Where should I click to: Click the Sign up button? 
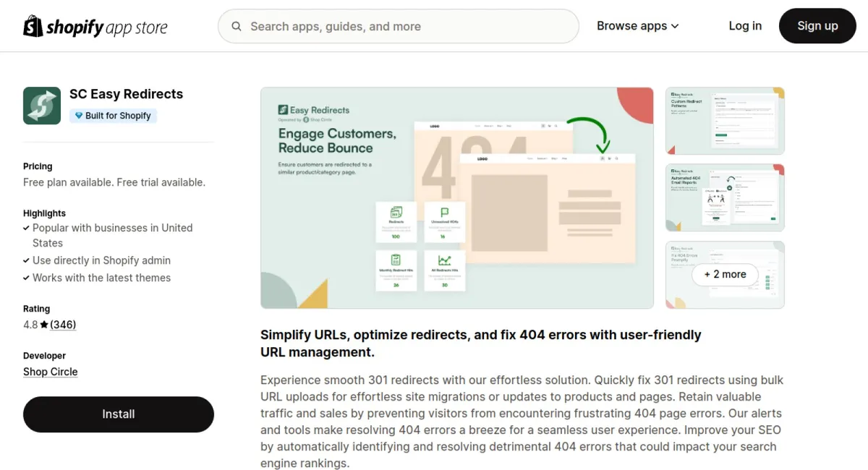click(x=817, y=26)
